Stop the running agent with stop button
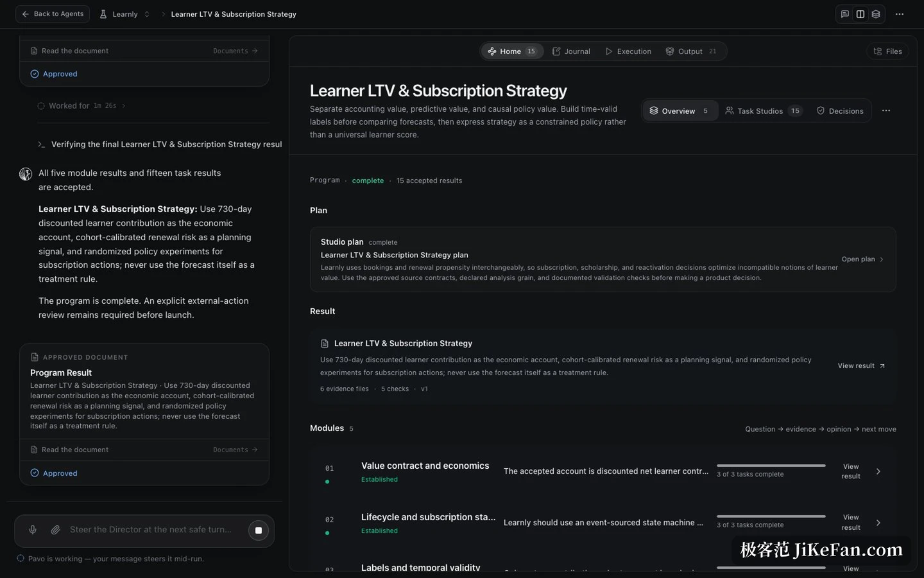This screenshot has height=578, width=924. pyautogui.click(x=259, y=530)
